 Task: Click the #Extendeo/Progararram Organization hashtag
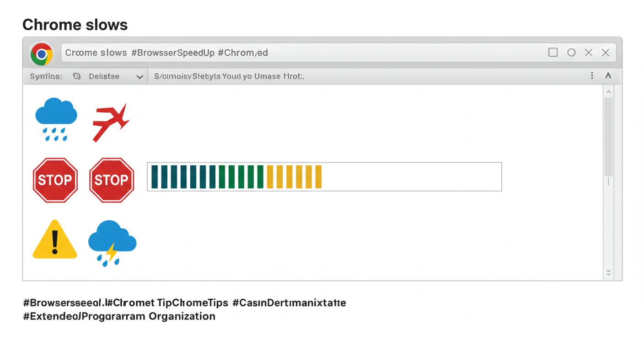coord(119,316)
